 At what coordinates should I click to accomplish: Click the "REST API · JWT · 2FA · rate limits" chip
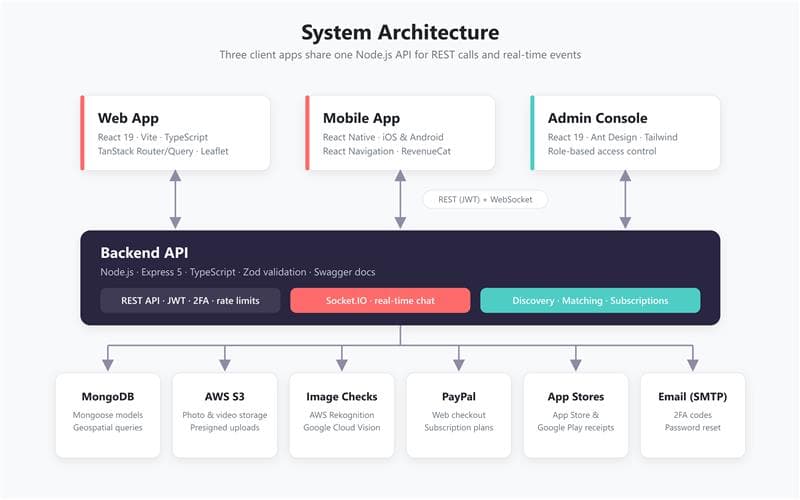click(190, 301)
